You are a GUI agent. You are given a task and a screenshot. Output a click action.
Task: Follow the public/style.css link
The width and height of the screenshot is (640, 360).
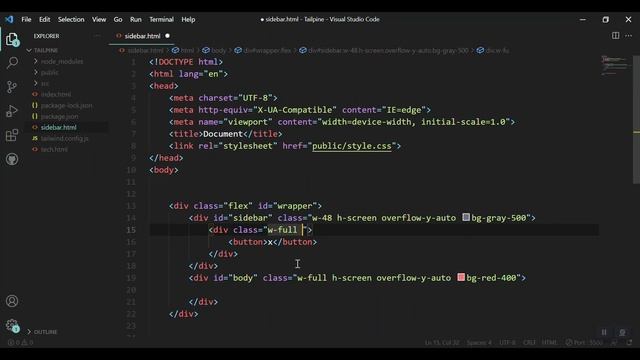point(351,146)
